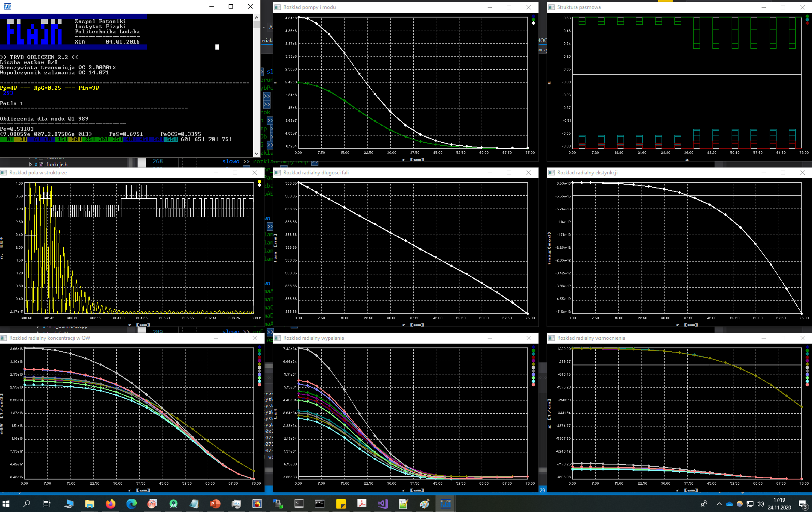Open Firefox from the taskbar

pyautogui.click(x=110, y=504)
